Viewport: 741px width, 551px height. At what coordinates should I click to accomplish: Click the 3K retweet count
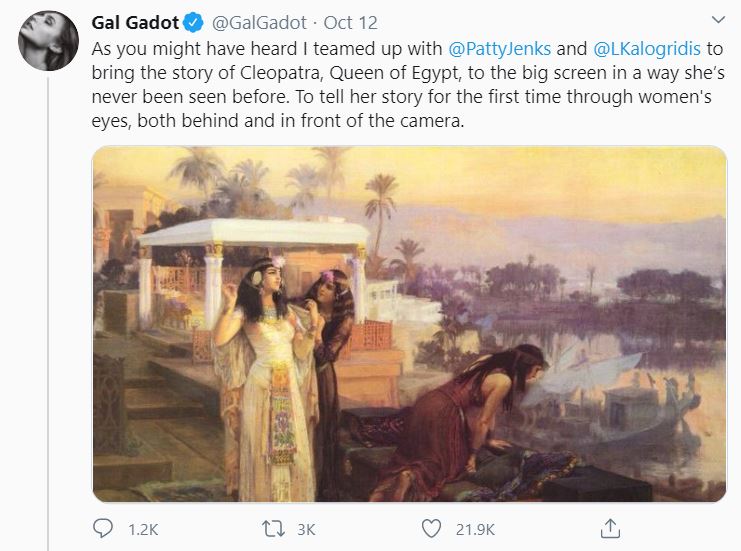(x=305, y=527)
